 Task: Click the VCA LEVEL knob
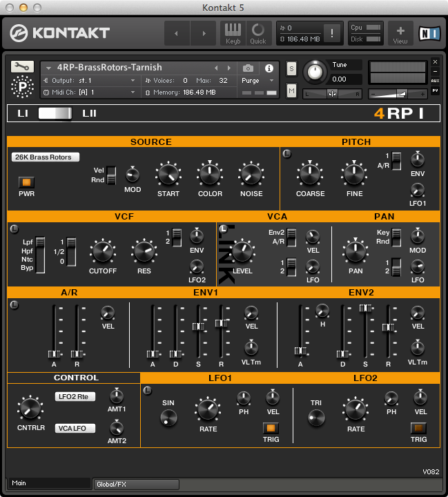click(x=242, y=252)
